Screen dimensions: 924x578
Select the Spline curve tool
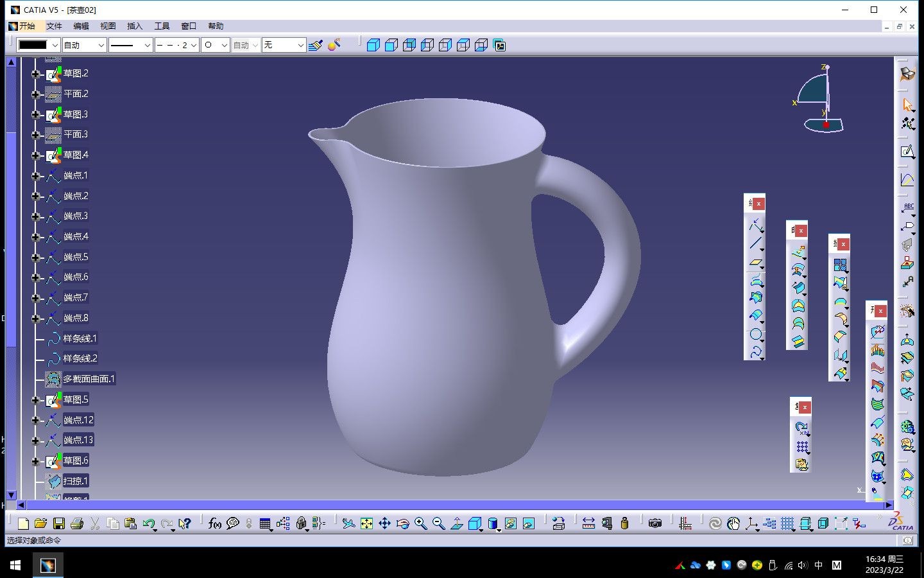[x=755, y=352]
